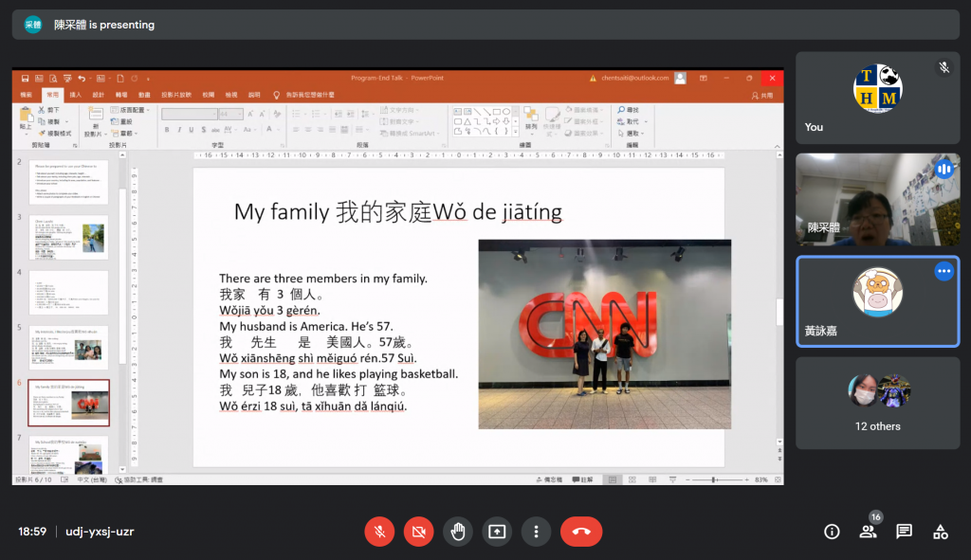Click the Arrange 排列 icon
The width and height of the screenshot is (971, 560).
531,118
